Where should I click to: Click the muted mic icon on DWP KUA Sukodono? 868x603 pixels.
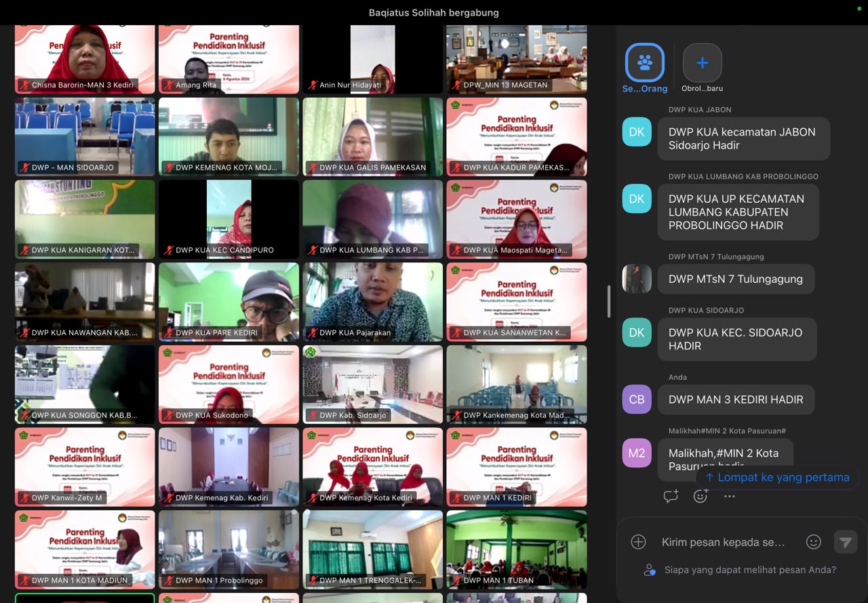point(168,415)
